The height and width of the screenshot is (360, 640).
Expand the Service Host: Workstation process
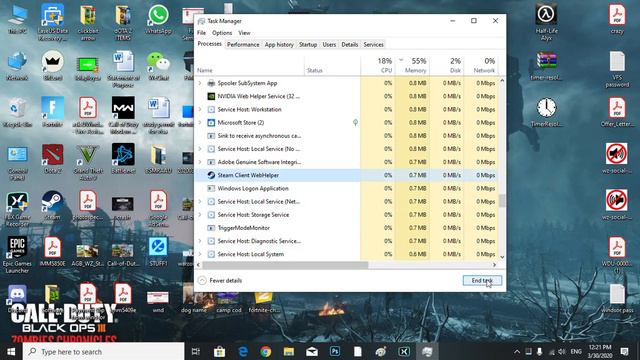point(200,109)
